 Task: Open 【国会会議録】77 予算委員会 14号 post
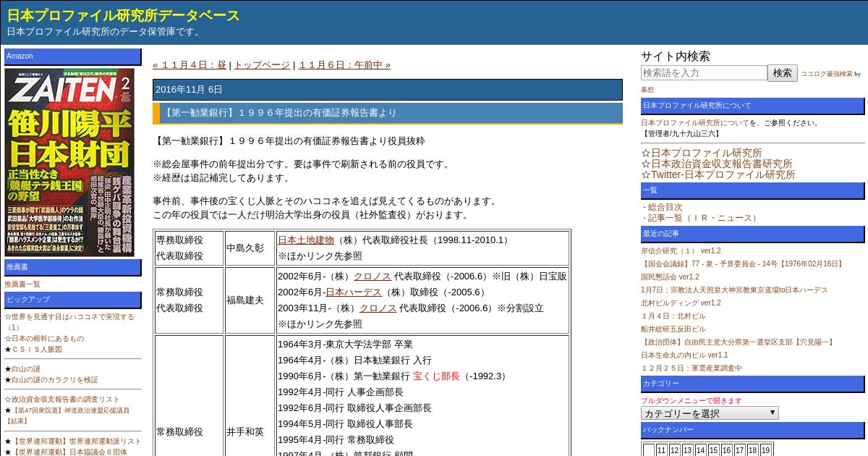click(x=743, y=264)
